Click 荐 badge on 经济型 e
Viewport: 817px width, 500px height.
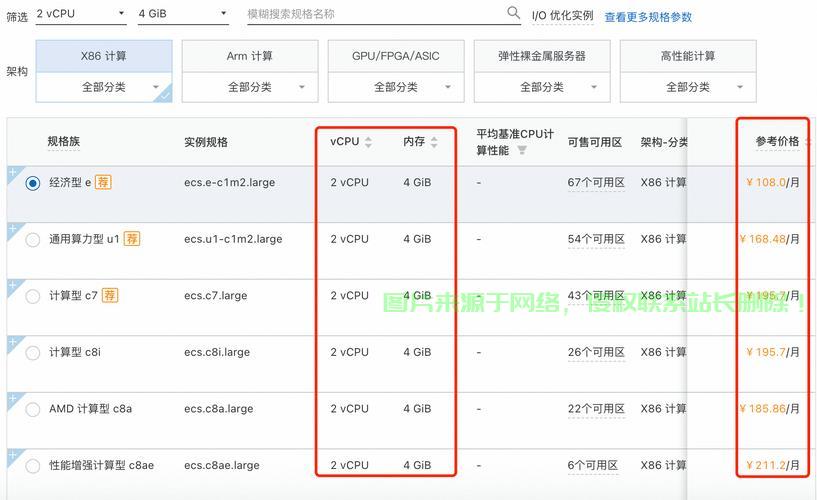tap(103, 182)
